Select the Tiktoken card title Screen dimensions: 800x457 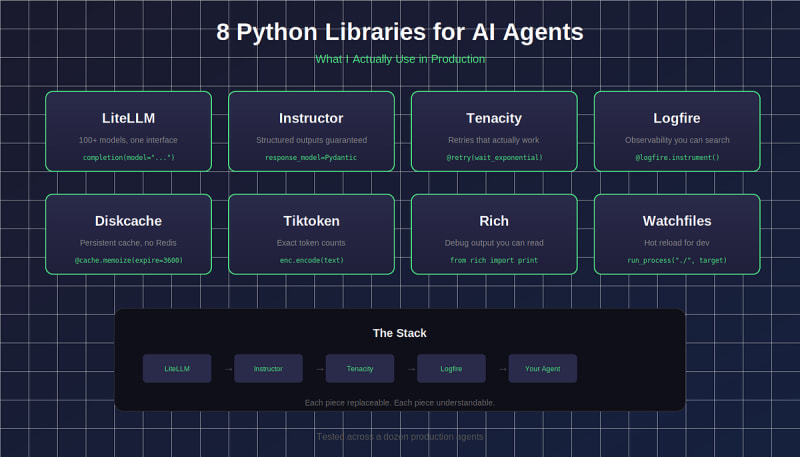(311, 221)
